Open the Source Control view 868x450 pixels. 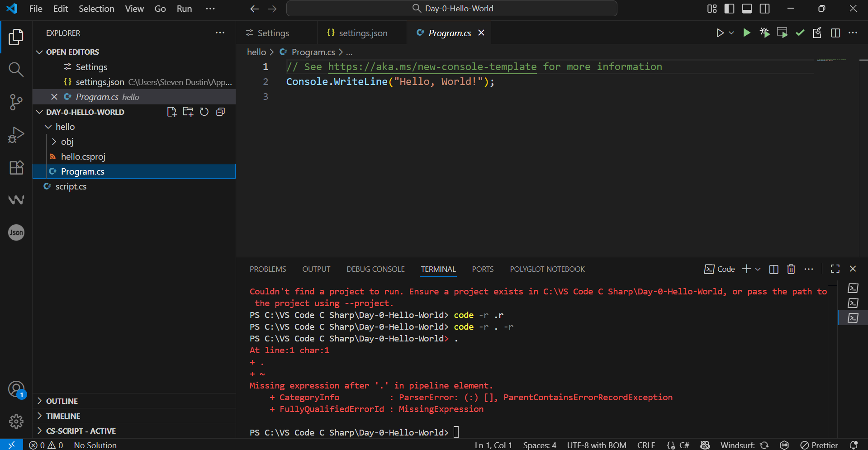16,102
